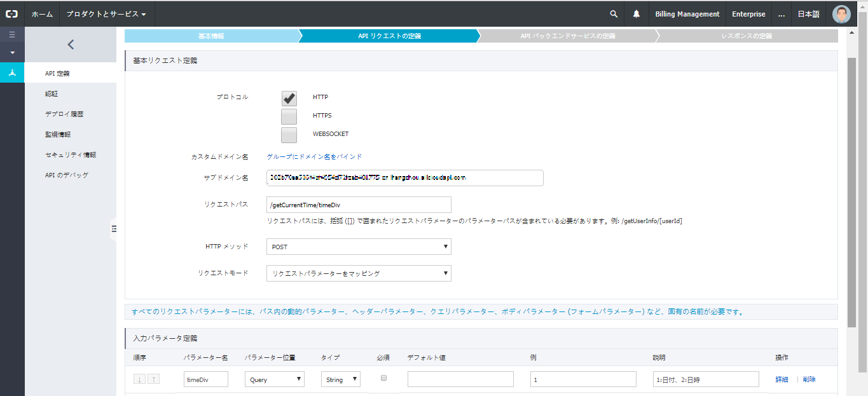Move timeDiv parameter up with arrow
This screenshot has height=396, width=868.
tap(153, 379)
